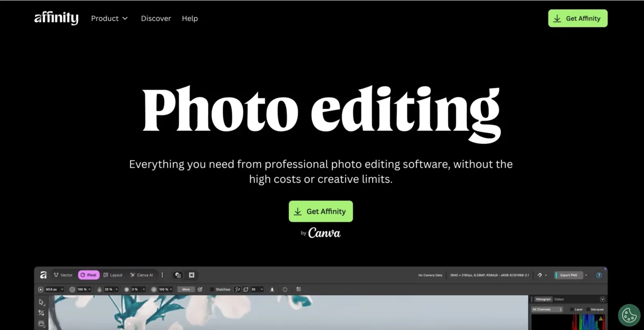The image size is (644, 330).
Task: Click the brush-edit icon after More
Action: pyautogui.click(x=200, y=289)
